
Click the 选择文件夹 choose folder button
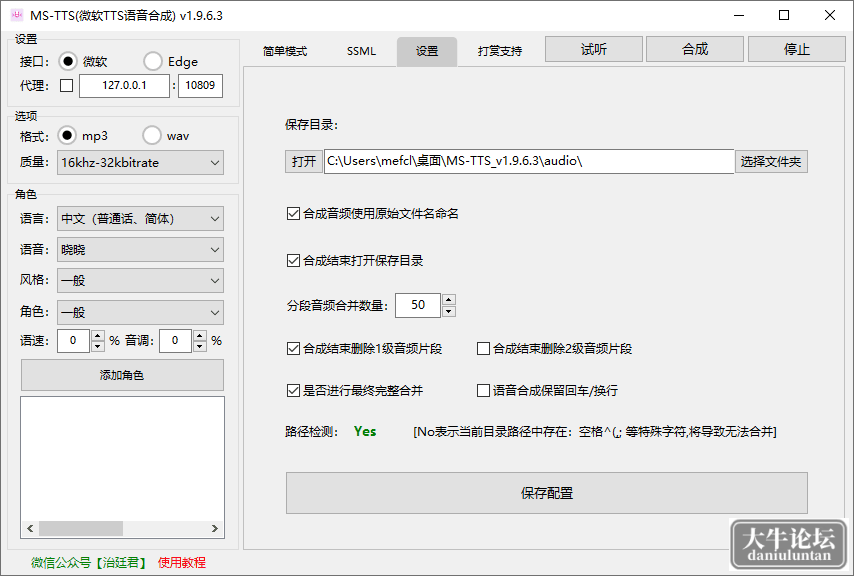pos(771,162)
